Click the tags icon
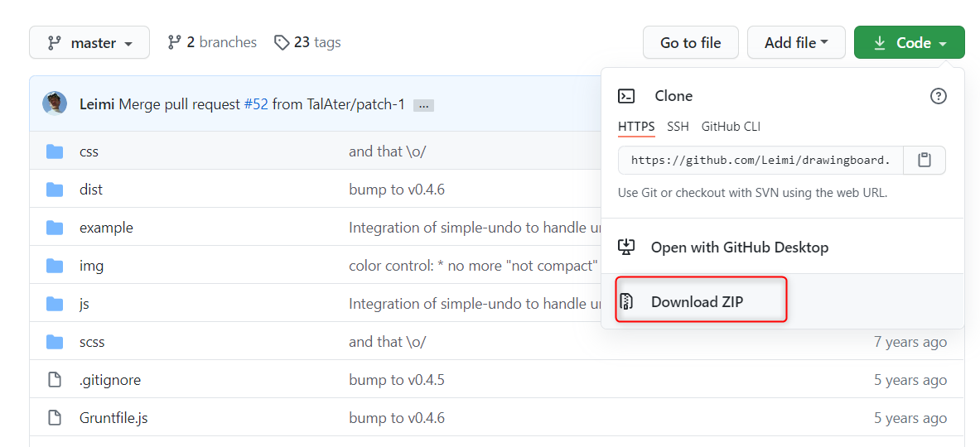 (x=282, y=42)
